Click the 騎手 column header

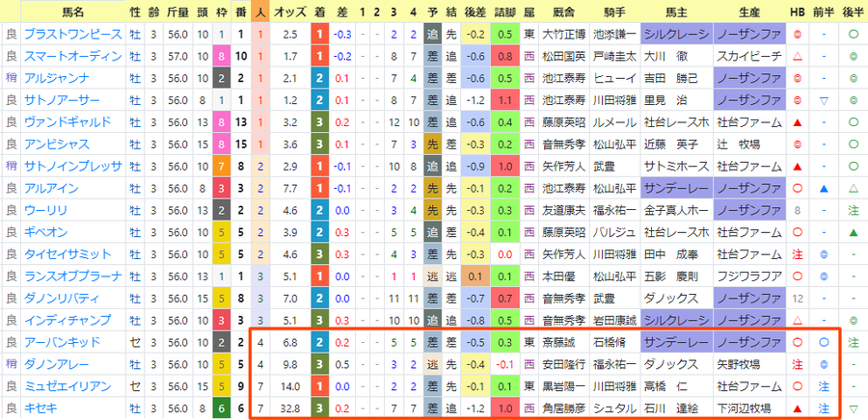[614, 12]
